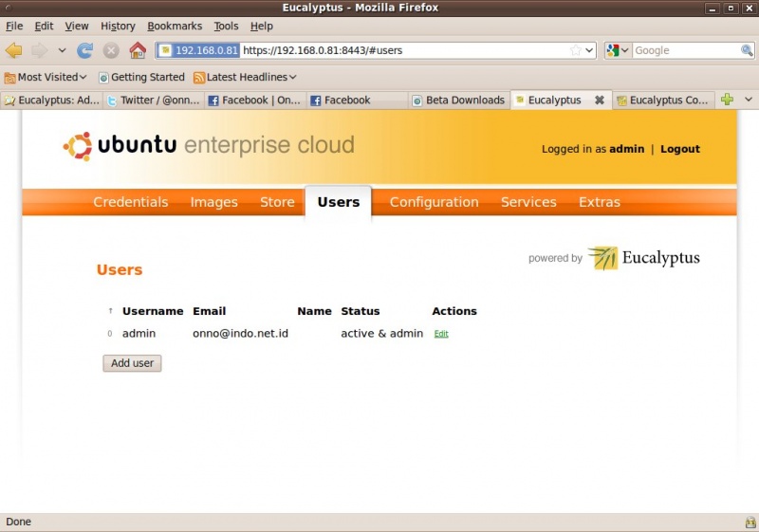Expand the Latest Headlines feed dropdown
759x532 pixels.
tap(245, 77)
